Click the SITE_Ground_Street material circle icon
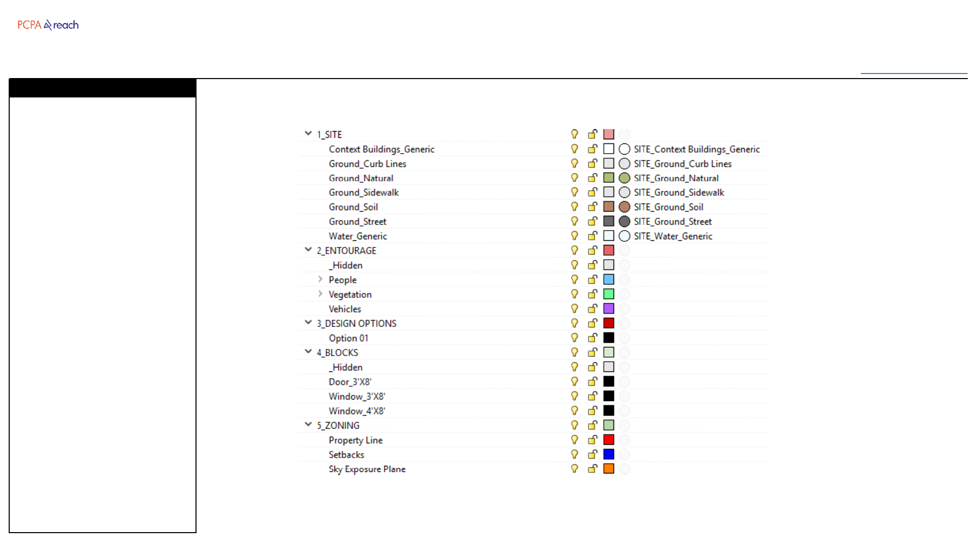This screenshot has height=551, width=980. pyautogui.click(x=624, y=221)
